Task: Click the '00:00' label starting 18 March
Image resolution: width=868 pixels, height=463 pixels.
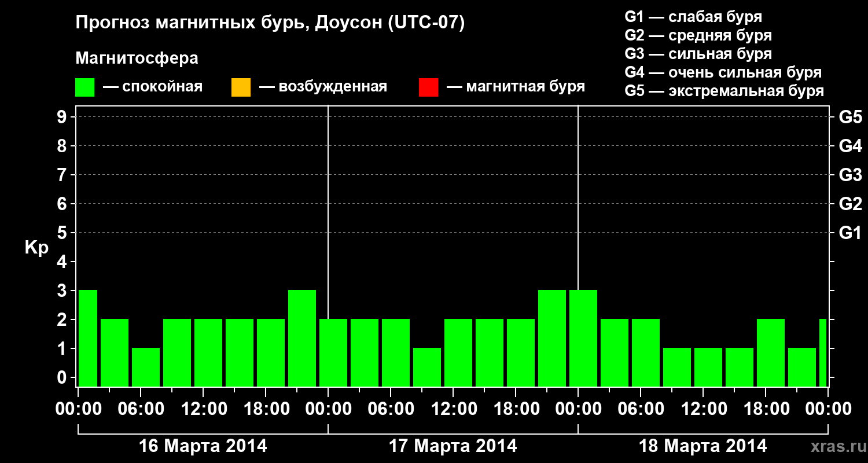Action: point(578,409)
